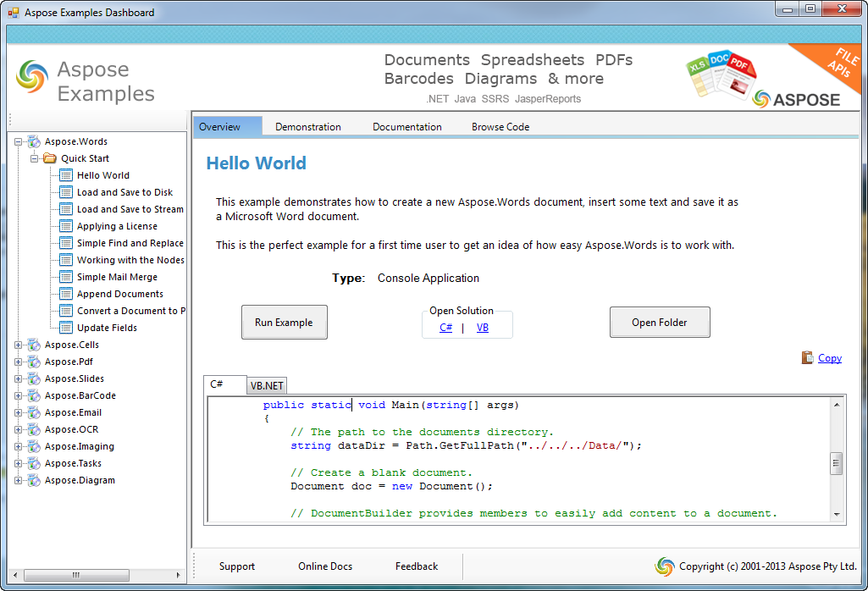Click the tree horizontal scrollbar thumb
The image size is (868, 591).
76,576
